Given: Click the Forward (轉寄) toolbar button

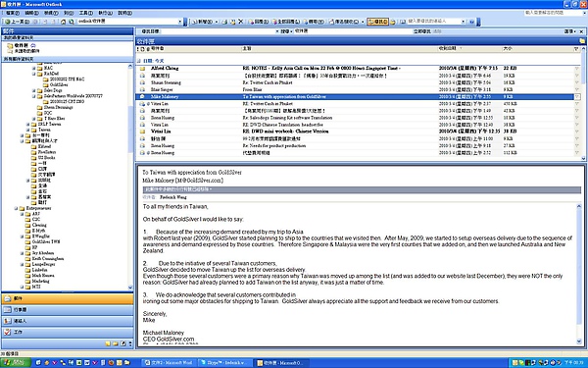Looking at the screenshot, I should pos(314,22).
